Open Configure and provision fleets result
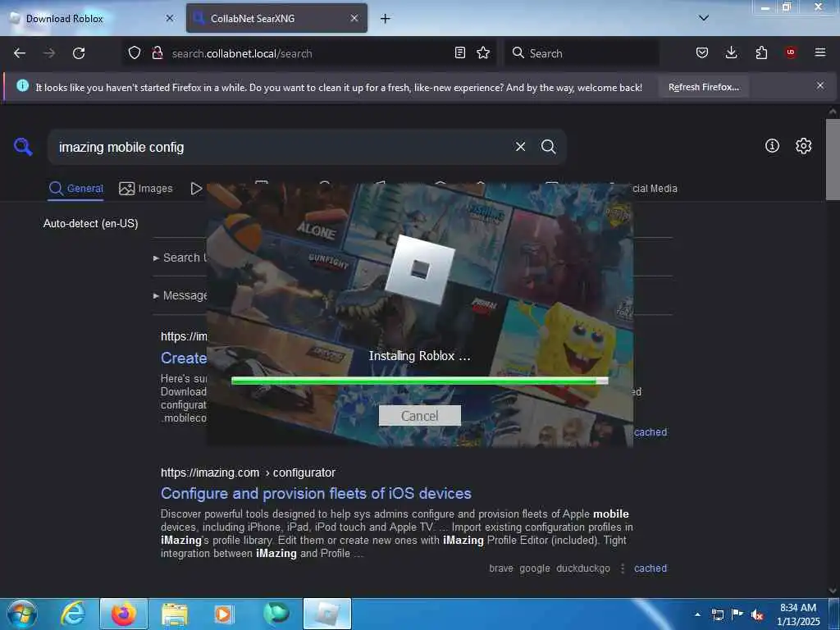 pyautogui.click(x=316, y=493)
